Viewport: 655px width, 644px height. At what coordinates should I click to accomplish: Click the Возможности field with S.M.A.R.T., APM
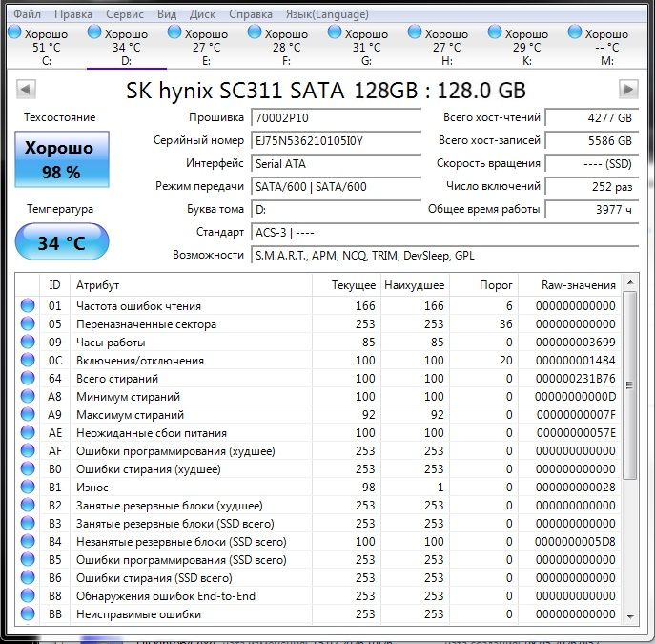[x=445, y=256]
